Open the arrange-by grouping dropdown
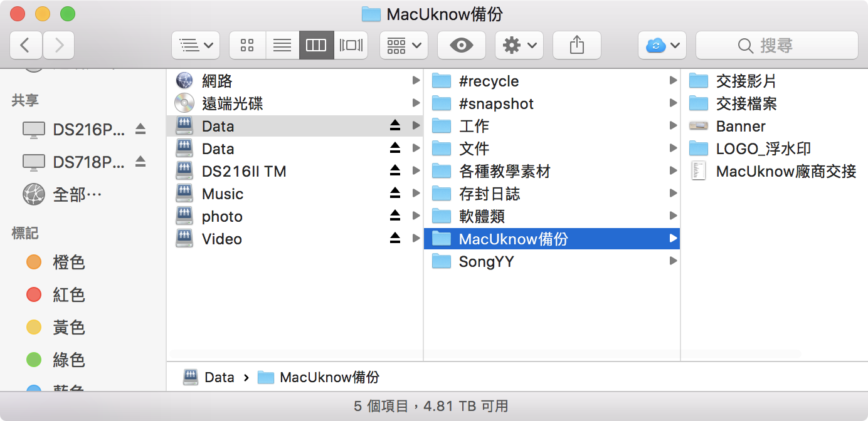868x421 pixels. click(404, 45)
